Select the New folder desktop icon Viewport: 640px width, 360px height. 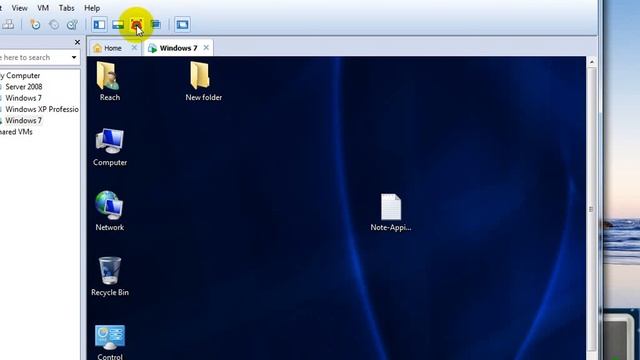pos(203,82)
